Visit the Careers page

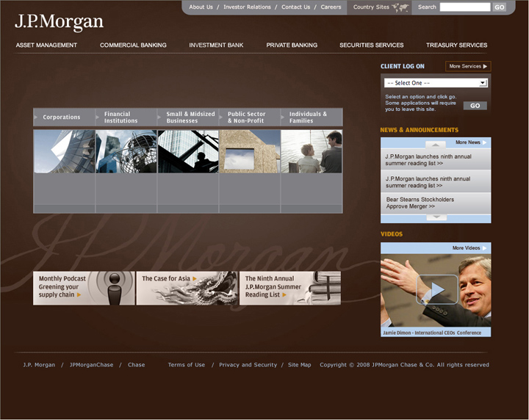tap(331, 7)
